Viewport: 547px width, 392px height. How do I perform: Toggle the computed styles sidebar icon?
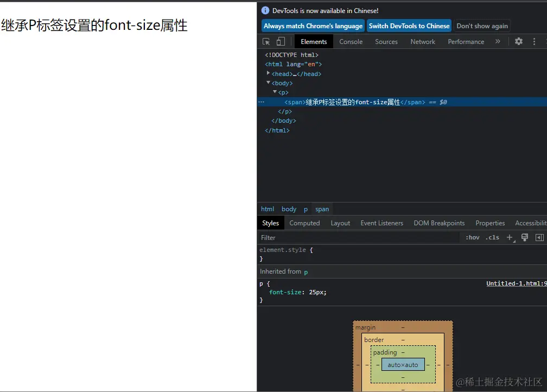pos(539,237)
